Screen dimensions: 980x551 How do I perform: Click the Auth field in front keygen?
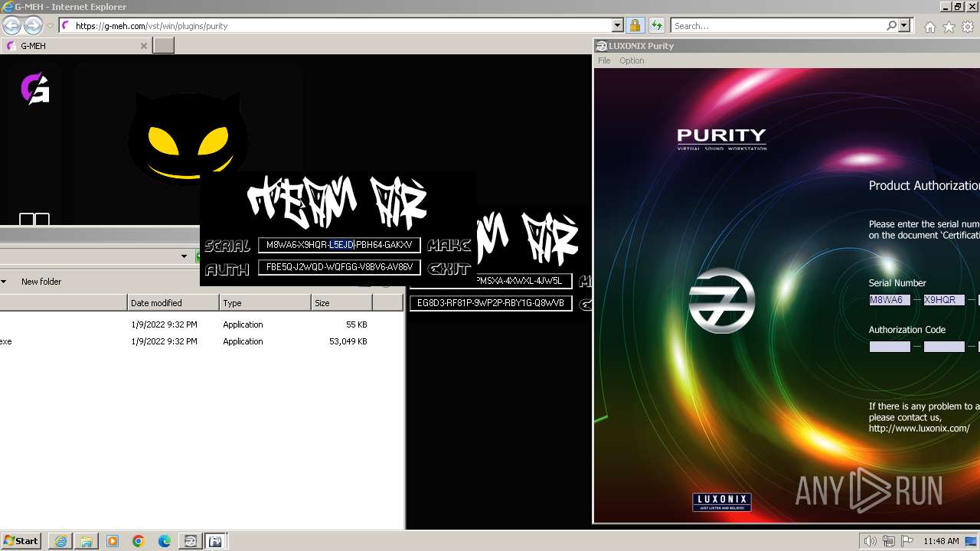click(x=339, y=267)
